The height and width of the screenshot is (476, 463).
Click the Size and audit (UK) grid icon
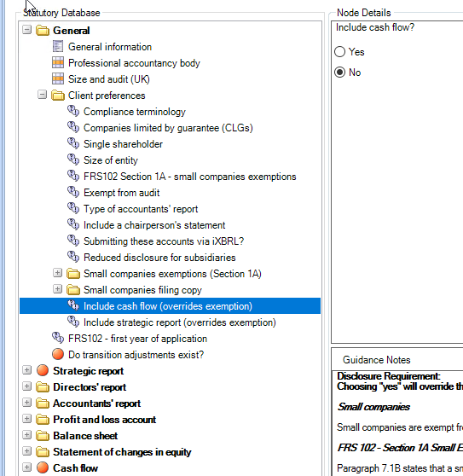coord(58,79)
